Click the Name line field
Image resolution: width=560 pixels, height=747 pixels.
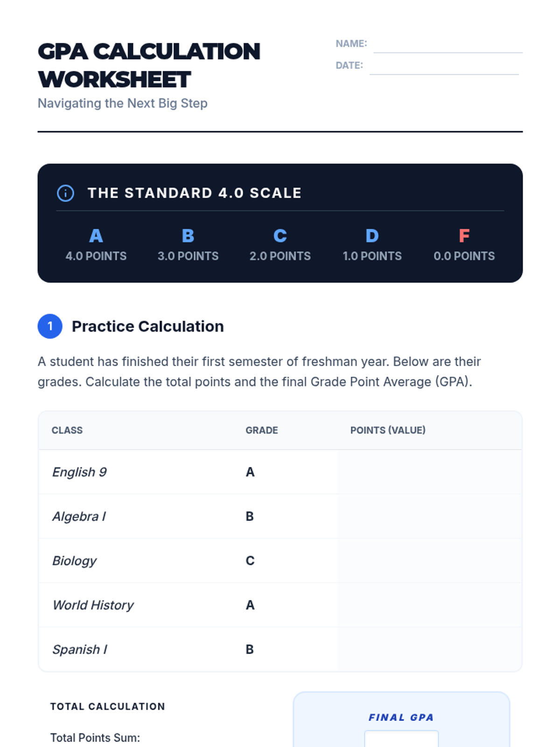coord(448,46)
